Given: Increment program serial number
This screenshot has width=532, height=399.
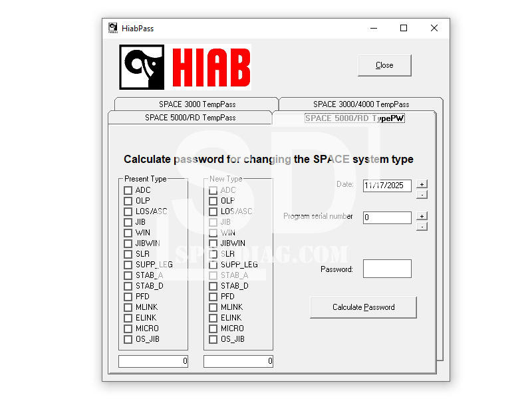Looking at the screenshot, I should (422, 216).
